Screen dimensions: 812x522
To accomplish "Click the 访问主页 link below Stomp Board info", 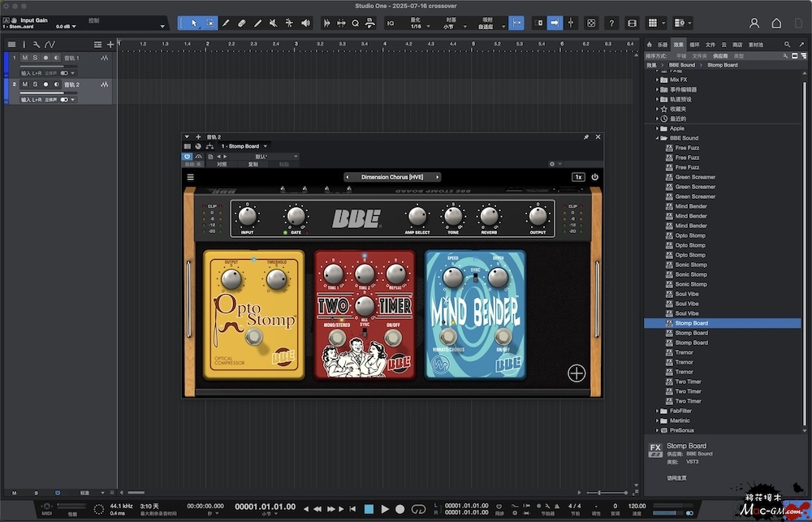I will pyautogui.click(x=677, y=477).
